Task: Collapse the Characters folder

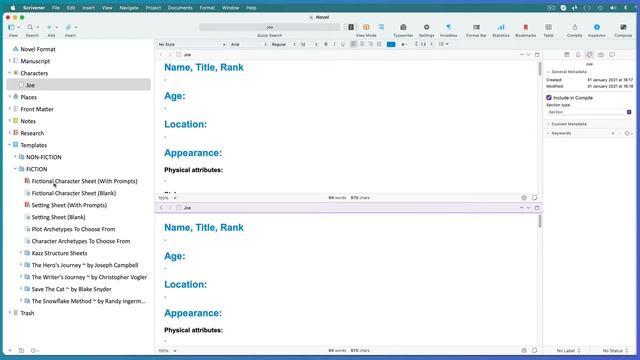Action: (9, 73)
